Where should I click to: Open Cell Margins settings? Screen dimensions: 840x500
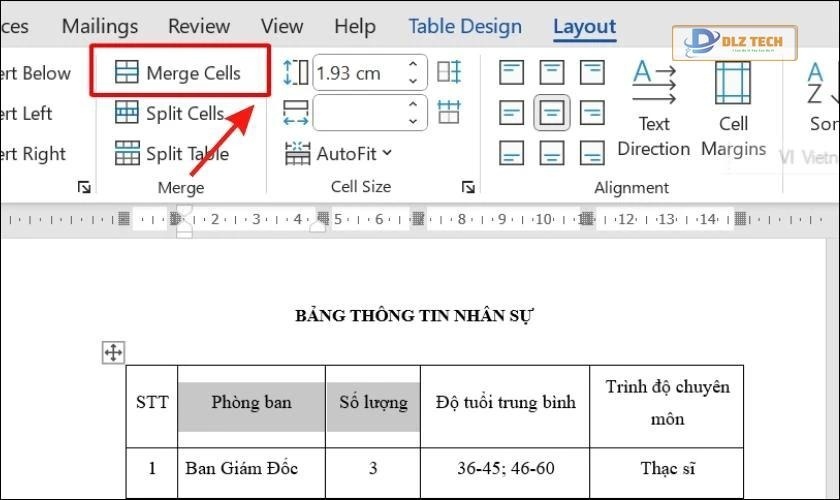pos(733,109)
